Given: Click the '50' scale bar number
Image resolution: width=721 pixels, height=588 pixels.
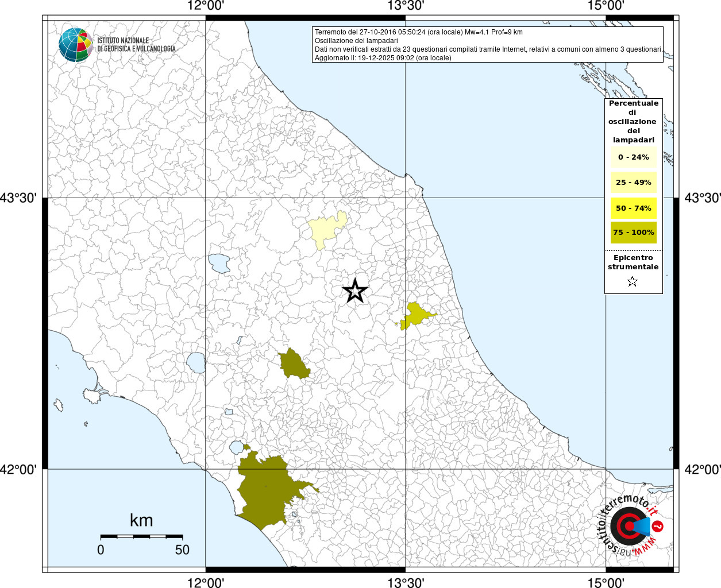Looking at the screenshot, I should pyautogui.click(x=182, y=550).
